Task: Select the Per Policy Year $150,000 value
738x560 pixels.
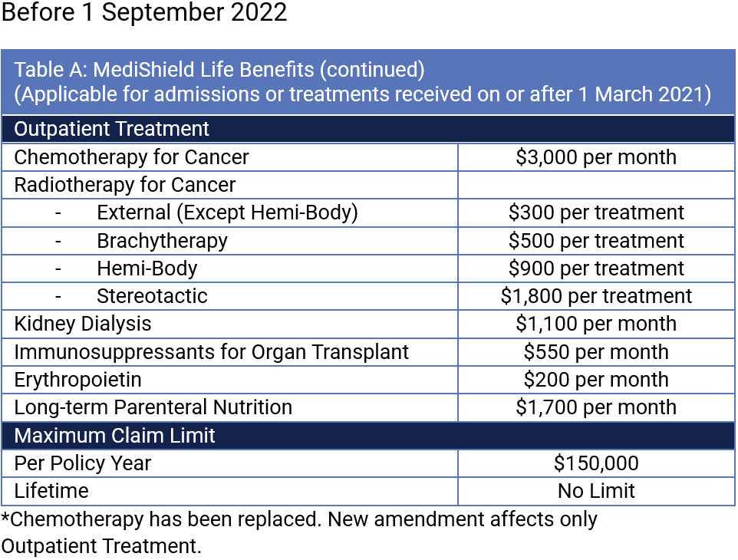Action: tap(596, 463)
